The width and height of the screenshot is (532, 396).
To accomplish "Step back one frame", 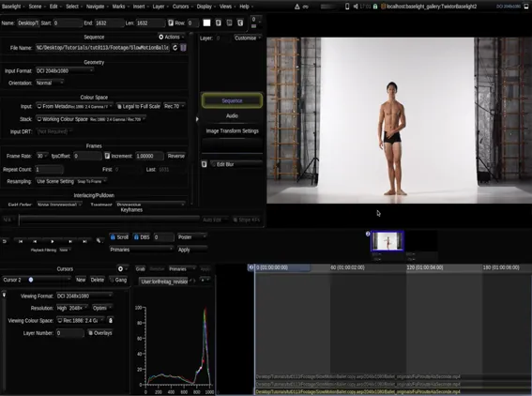I will coord(35,241).
